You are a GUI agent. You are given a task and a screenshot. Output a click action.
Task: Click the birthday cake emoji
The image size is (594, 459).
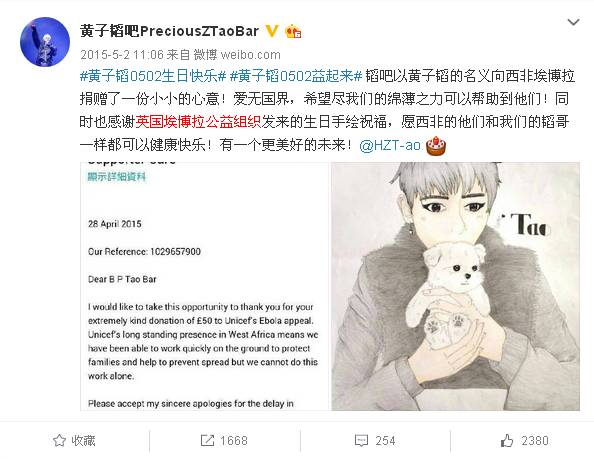(436, 145)
